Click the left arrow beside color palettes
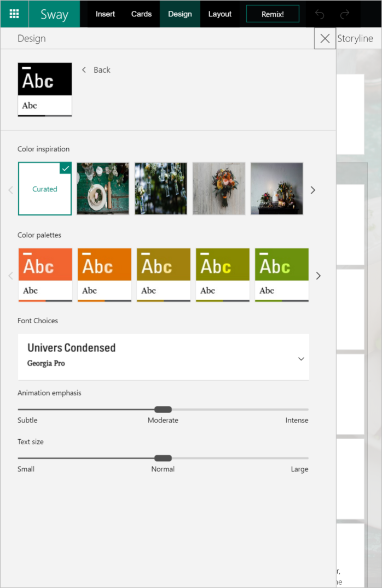 tap(10, 276)
